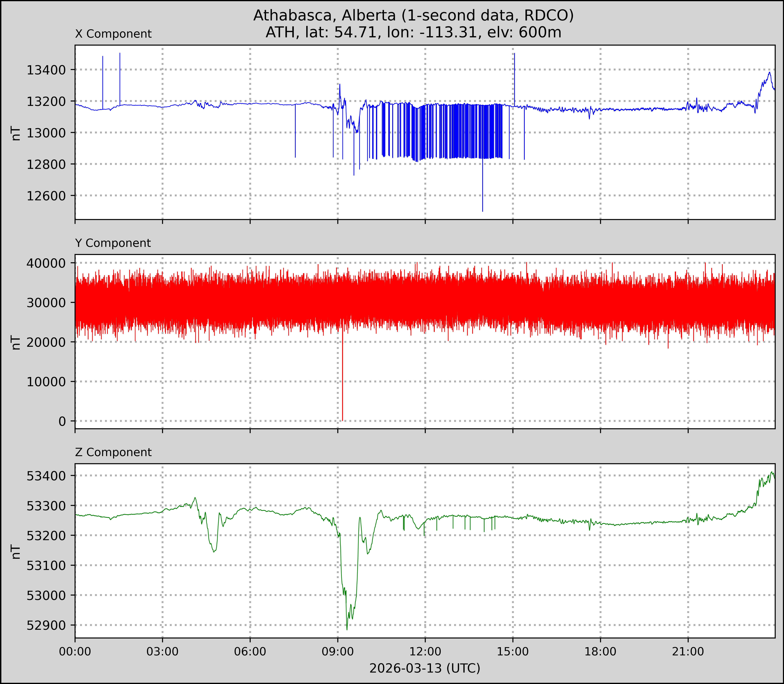Click the 'Y Component' panel label
This screenshot has height=684, width=784.
(x=113, y=243)
